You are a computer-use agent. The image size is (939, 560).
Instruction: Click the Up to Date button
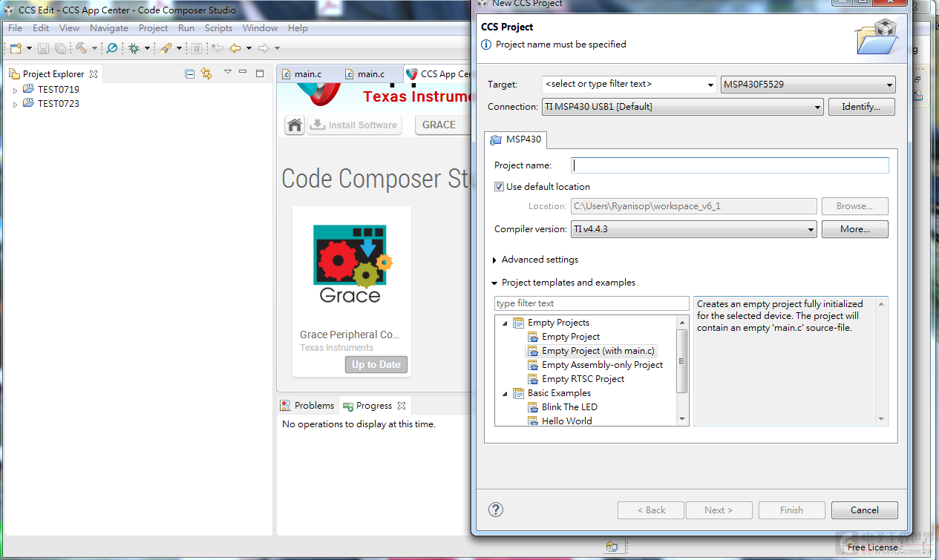tap(376, 364)
